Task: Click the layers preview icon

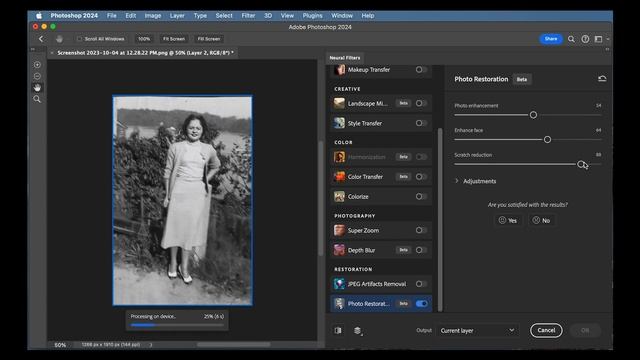Action: coord(358,330)
